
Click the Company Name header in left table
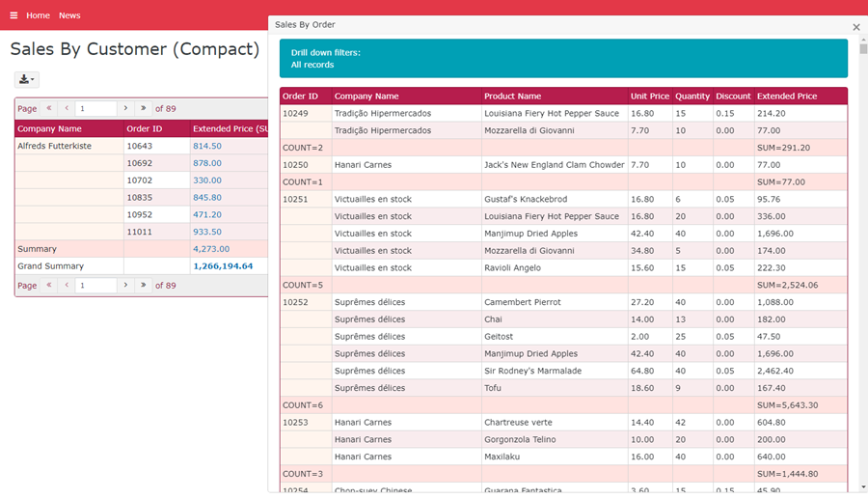(x=49, y=129)
